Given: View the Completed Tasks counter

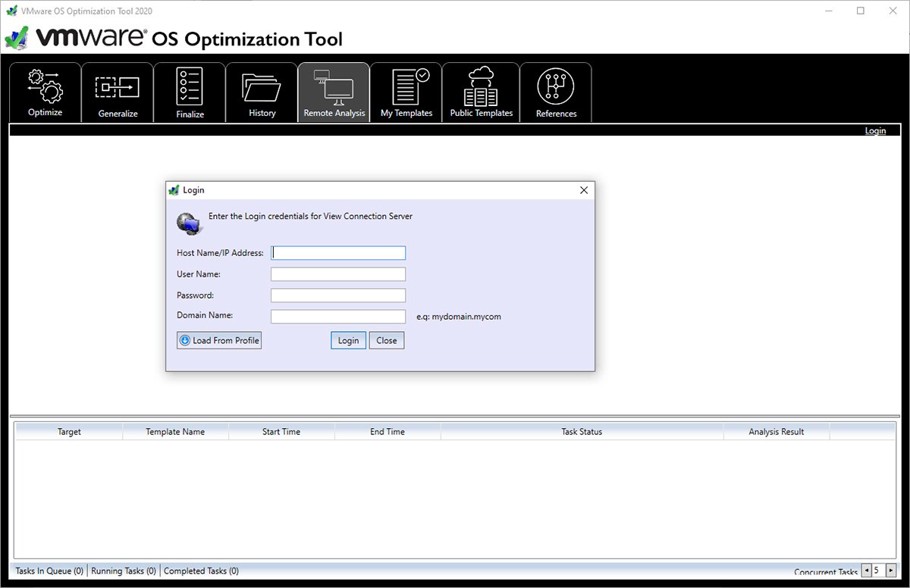Looking at the screenshot, I should (x=201, y=570).
